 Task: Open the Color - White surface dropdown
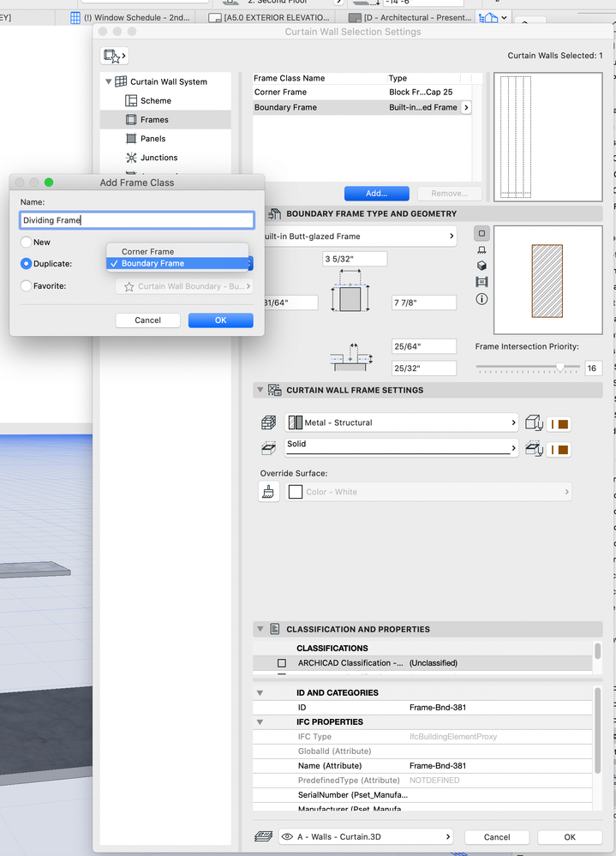[428, 492]
